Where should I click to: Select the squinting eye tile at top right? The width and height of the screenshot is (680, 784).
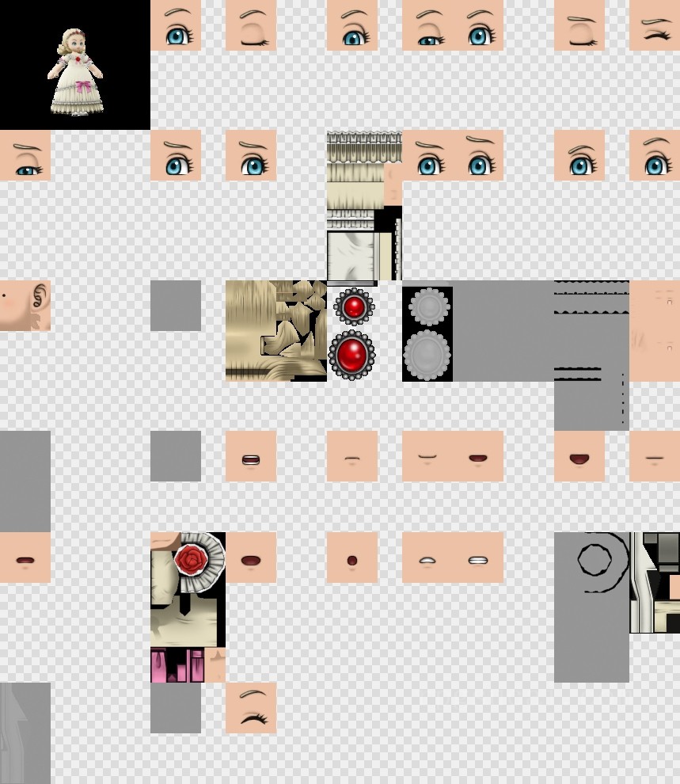(x=655, y=25)
